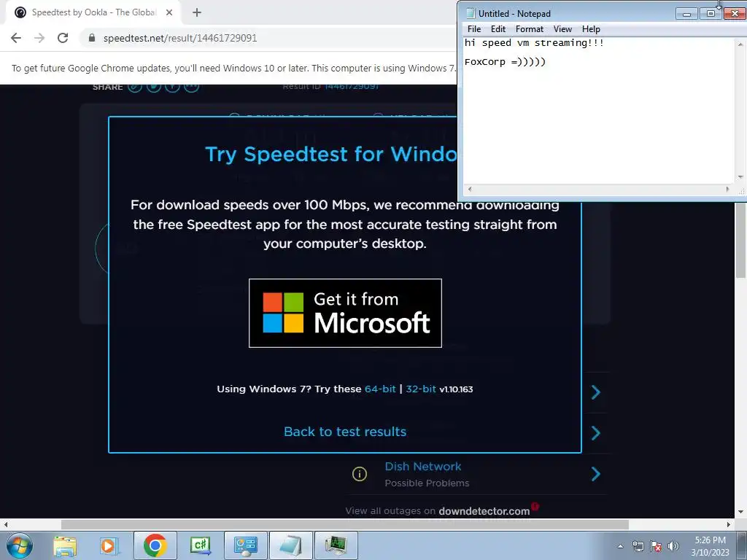
Task: Open Notepad File menu
Action: coord(474,29)
